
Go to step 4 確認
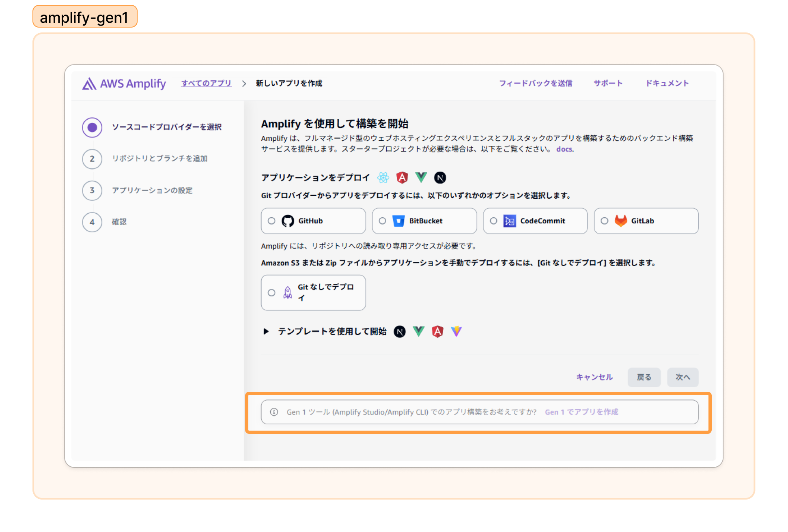click(104, 222)
